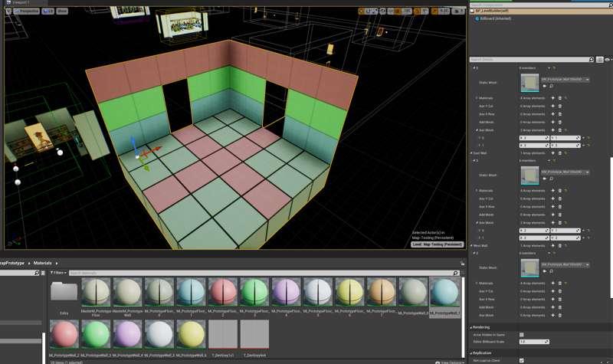Collapse the East Wall section
Screen dimensions: 613x364
click(471, 153)
